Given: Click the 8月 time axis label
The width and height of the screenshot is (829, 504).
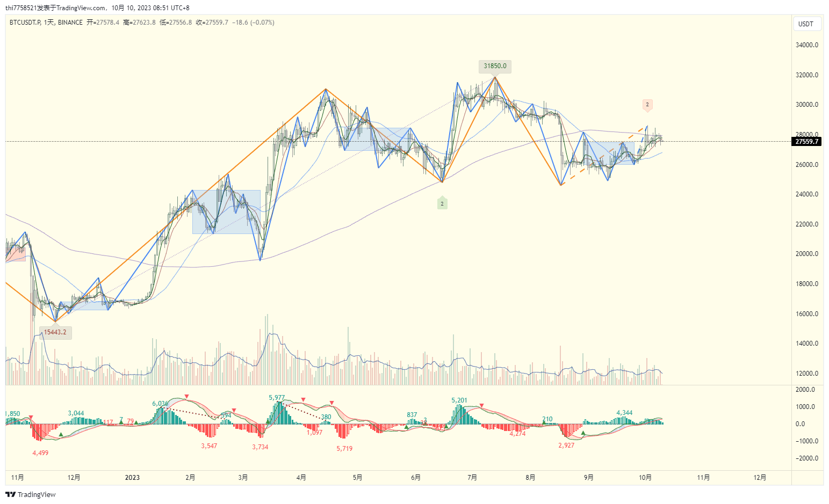Looking at the screenshot, I should coord(530,478).
